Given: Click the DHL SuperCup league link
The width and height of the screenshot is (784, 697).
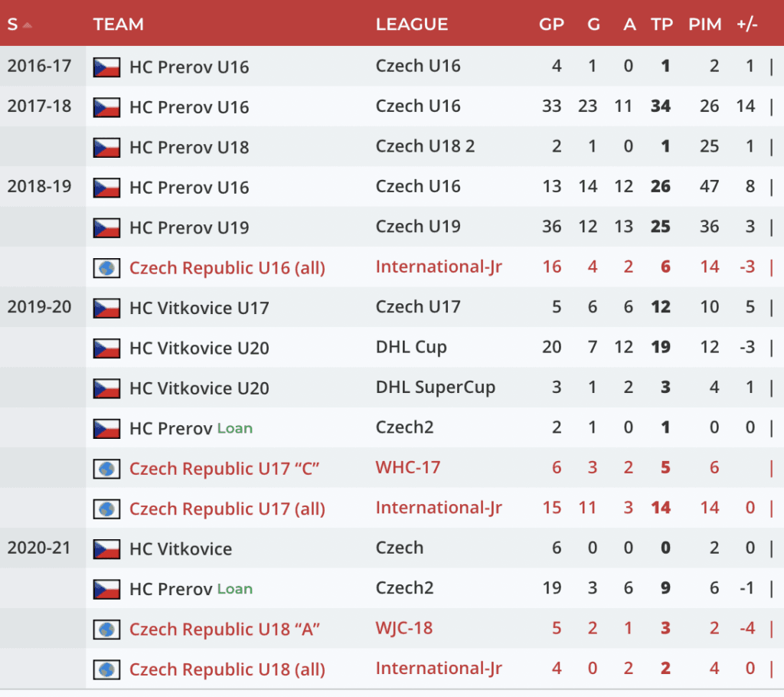Looking at the screenshot, I should pyautogui.click(x=435, y=388).
